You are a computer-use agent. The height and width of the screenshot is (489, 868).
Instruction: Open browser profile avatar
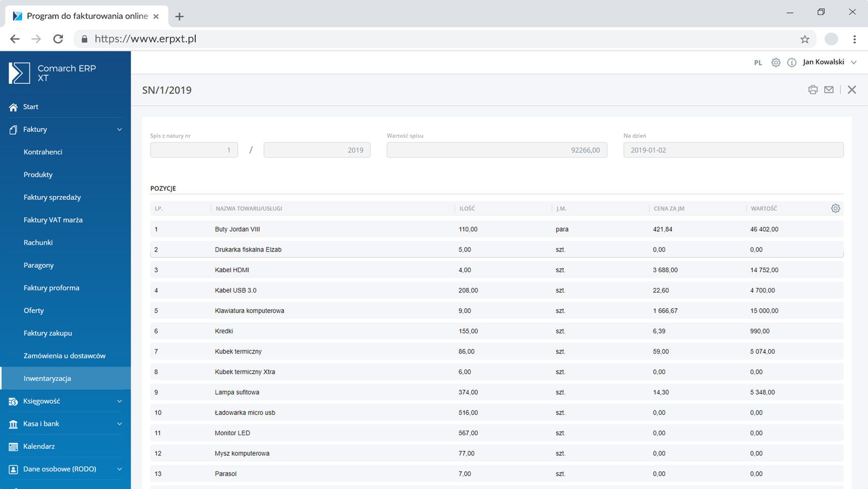(831, 39)
